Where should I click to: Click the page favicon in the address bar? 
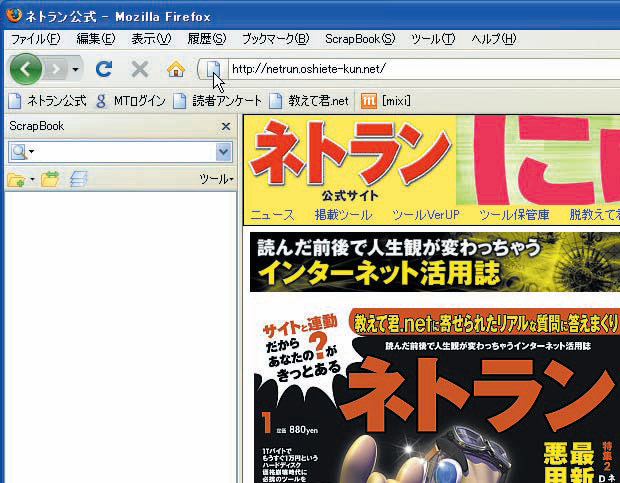pos(214,70)
